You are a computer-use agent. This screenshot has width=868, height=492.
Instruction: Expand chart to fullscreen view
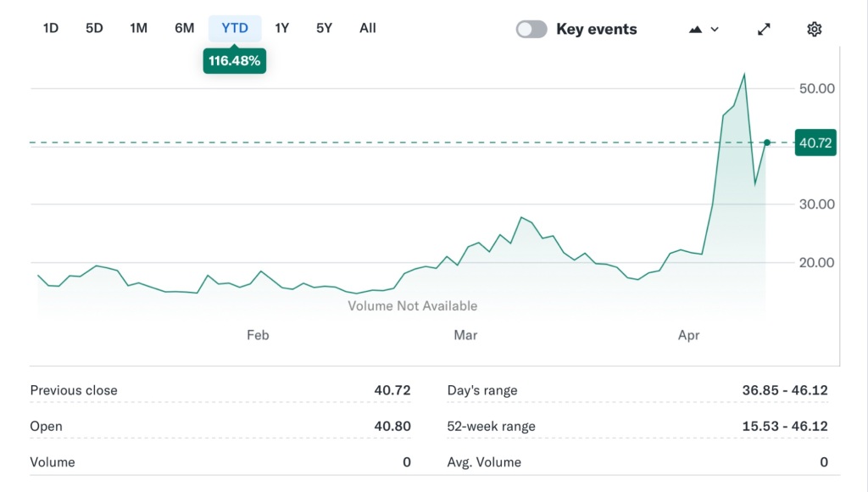coord(764,29)
